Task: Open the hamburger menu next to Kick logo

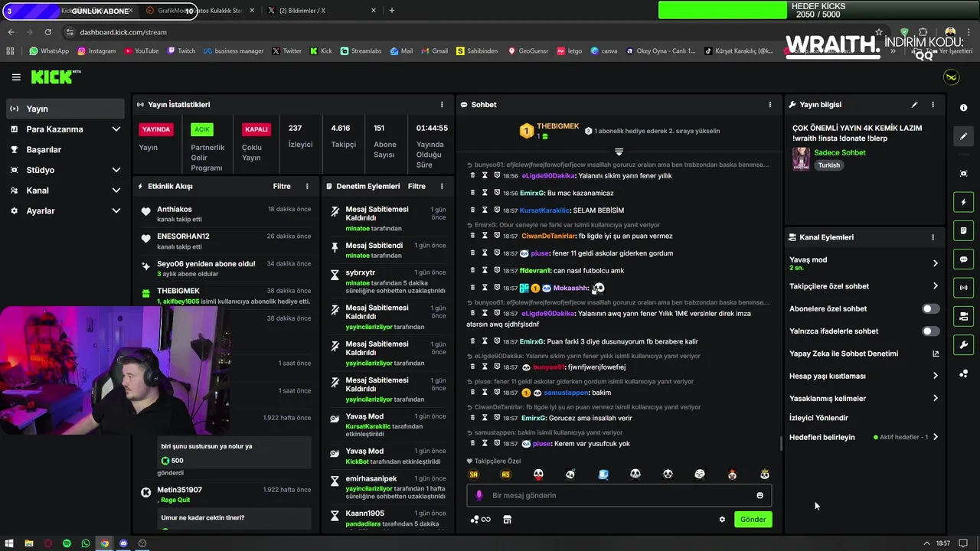Action: 16,77
